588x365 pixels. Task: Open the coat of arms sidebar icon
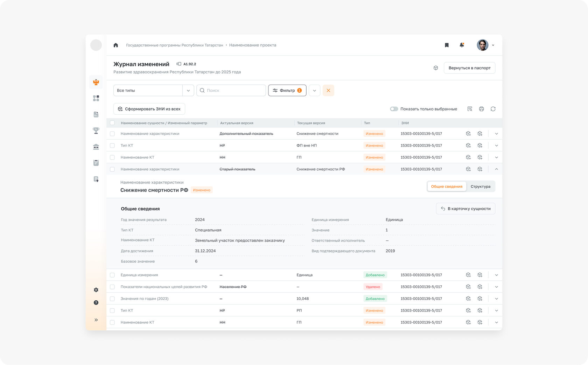pos(96,82)
